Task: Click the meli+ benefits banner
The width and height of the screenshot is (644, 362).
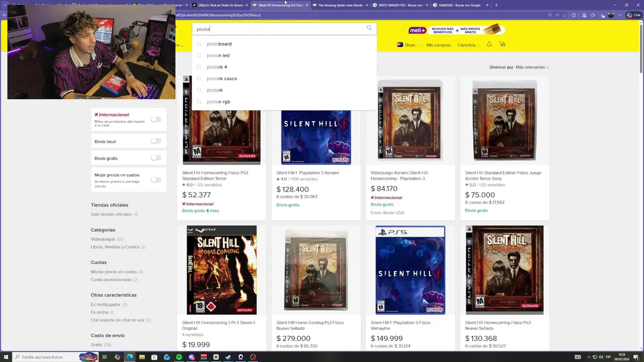Action: (456, 30)
